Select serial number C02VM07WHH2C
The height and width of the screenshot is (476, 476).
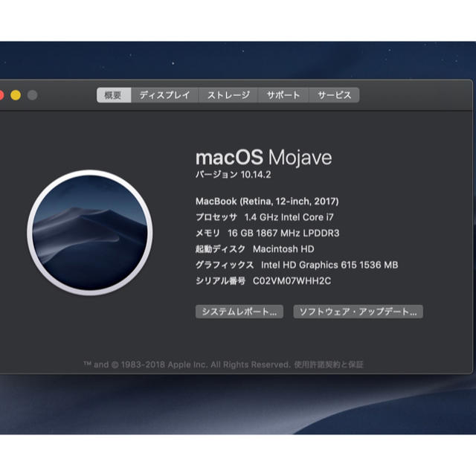(292, 281)
